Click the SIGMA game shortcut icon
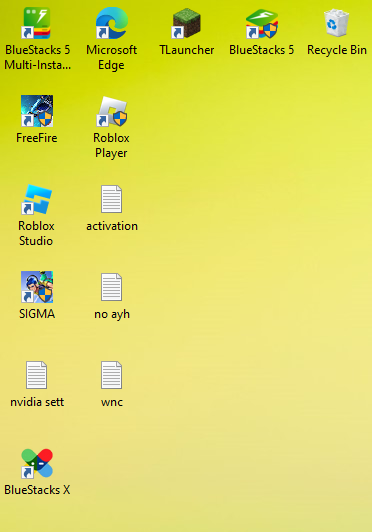372x532 pixels. point(37,287)
